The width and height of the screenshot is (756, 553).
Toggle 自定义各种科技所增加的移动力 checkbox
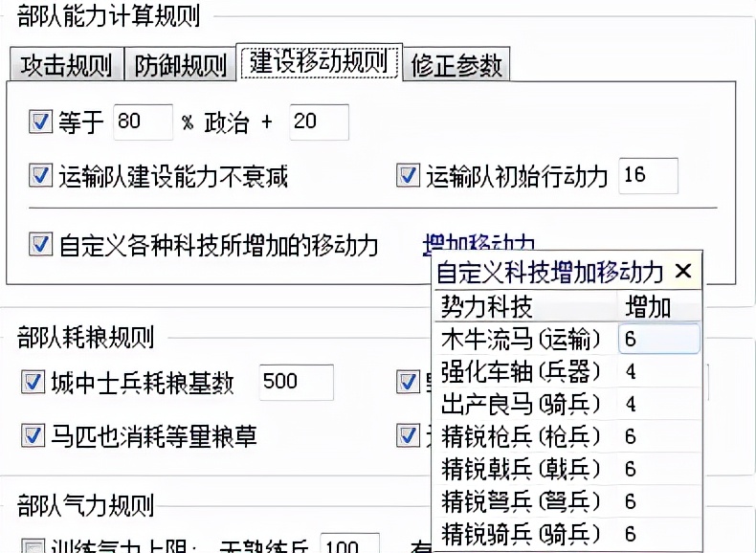[40, 244]
